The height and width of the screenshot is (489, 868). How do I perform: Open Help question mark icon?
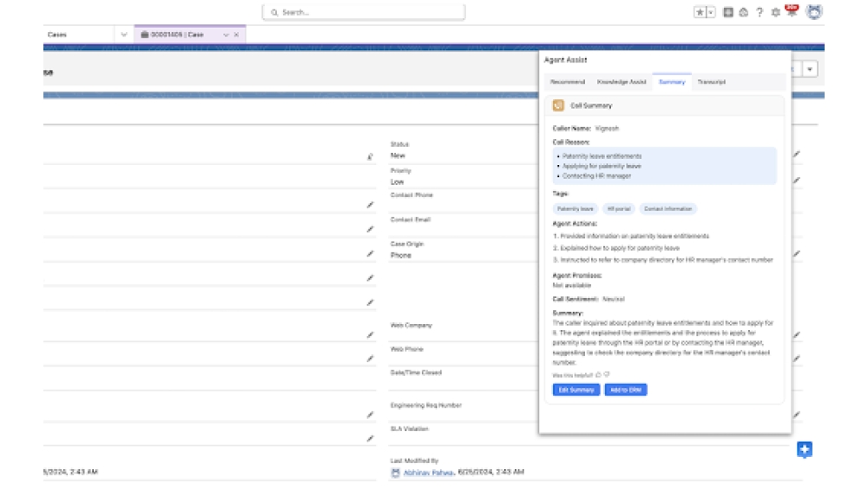tap(759, 12)
